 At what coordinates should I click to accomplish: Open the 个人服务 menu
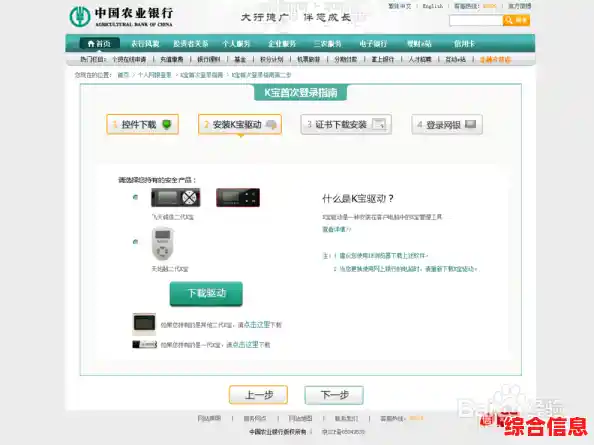point(236,44)
